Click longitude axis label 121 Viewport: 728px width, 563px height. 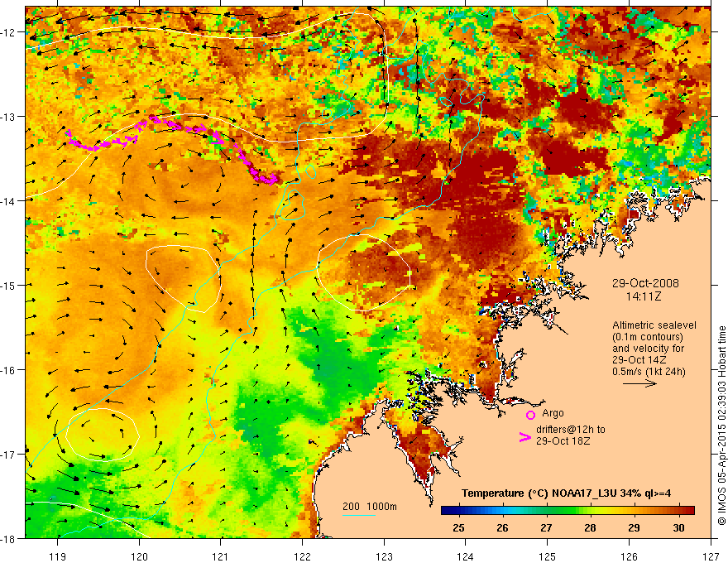coord(221,556)
